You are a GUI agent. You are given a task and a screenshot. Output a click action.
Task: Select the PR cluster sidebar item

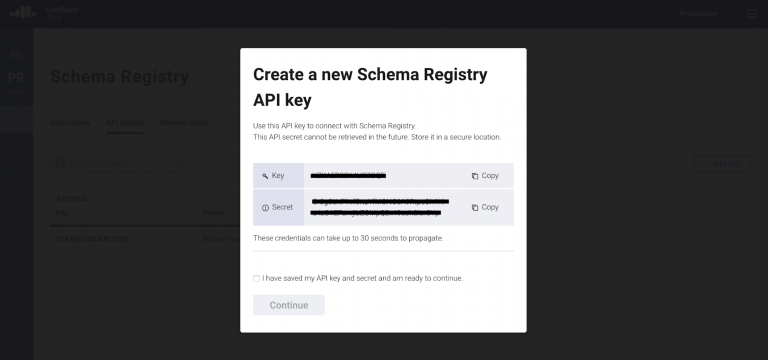click(x=16, y=82)
